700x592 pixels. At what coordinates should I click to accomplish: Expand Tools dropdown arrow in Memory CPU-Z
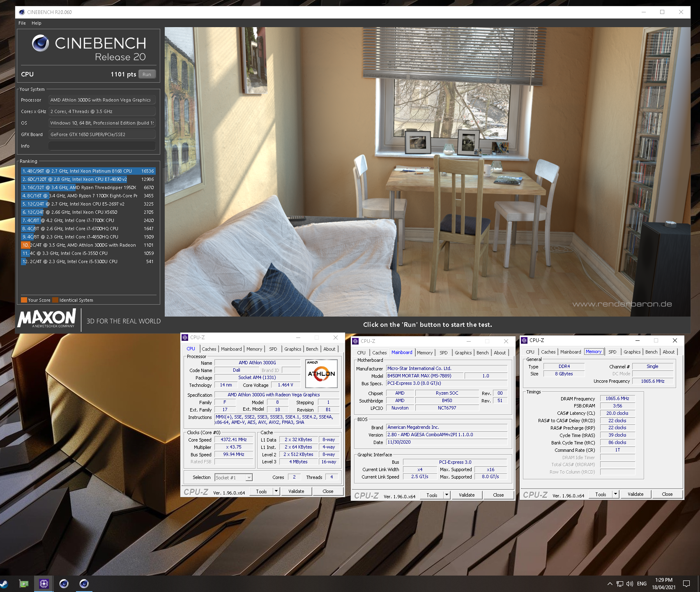tap(616, 494)
